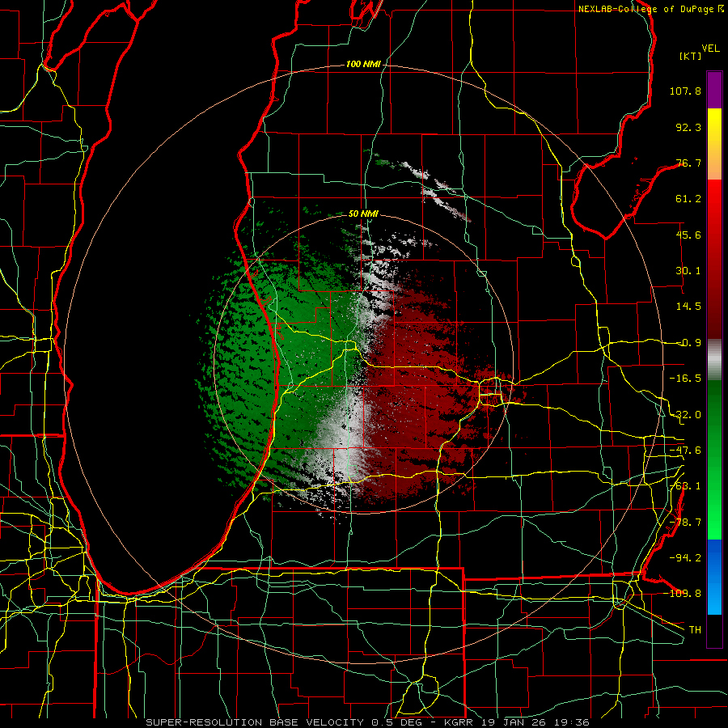728x728 pixels.
Task: Click the 76.7 legend value
Action: (688, 163)
